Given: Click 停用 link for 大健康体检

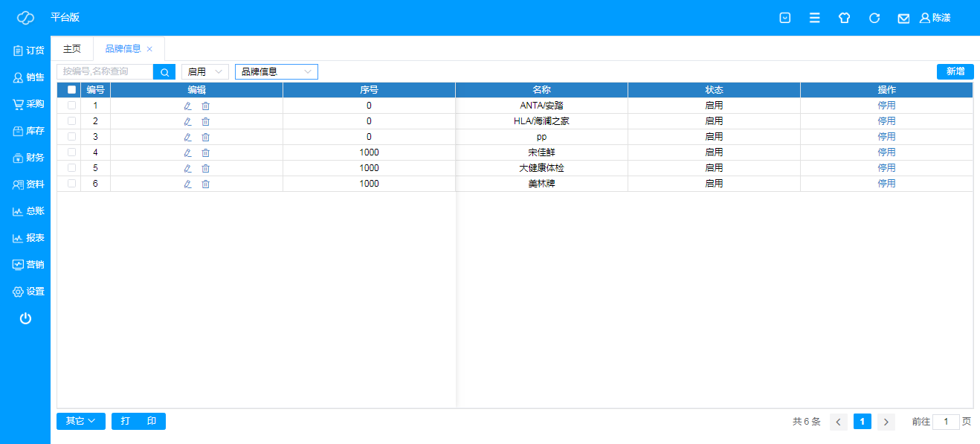Looking at the screenshot, I should click(886, 167).
